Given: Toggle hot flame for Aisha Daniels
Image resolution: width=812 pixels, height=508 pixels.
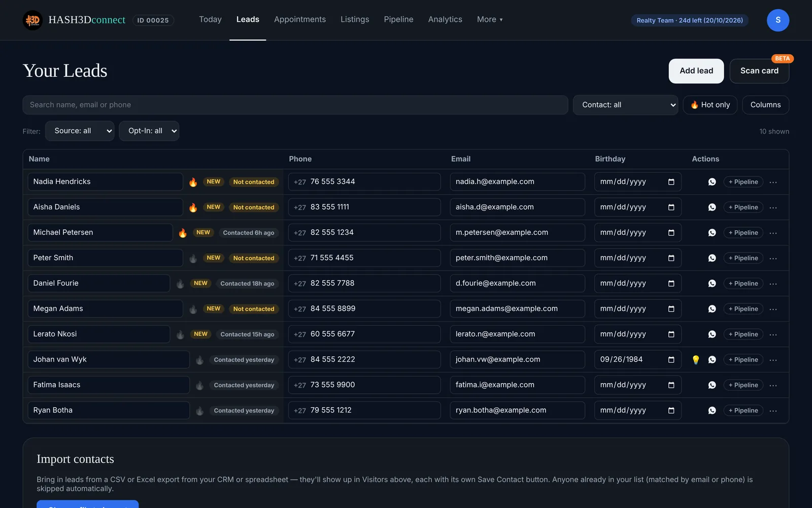Looking at the screenshot, I should click(x=193, y=207).
